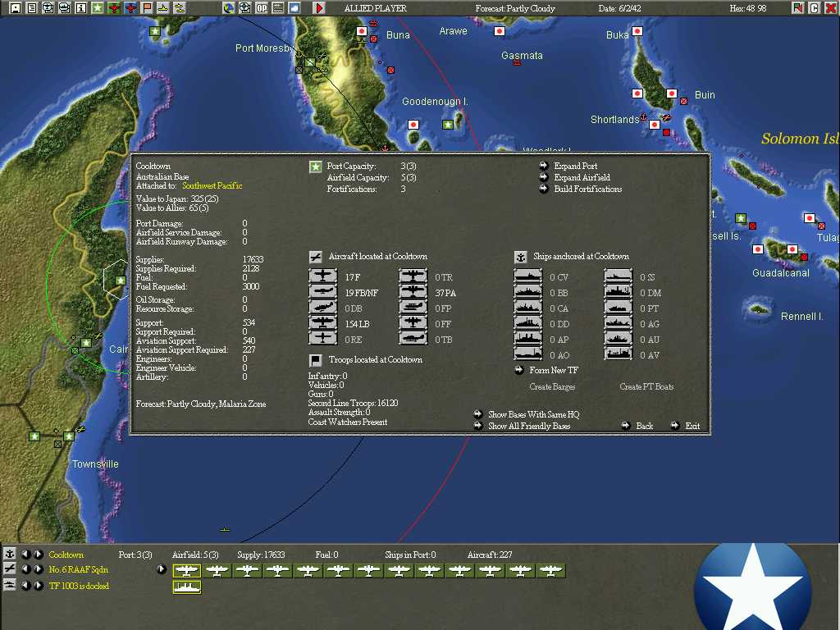Image resolution: width=840 pixels, height=630 pixels.
Task: Click the cloud weather toolbar icon
Action: tap(294, 8)
